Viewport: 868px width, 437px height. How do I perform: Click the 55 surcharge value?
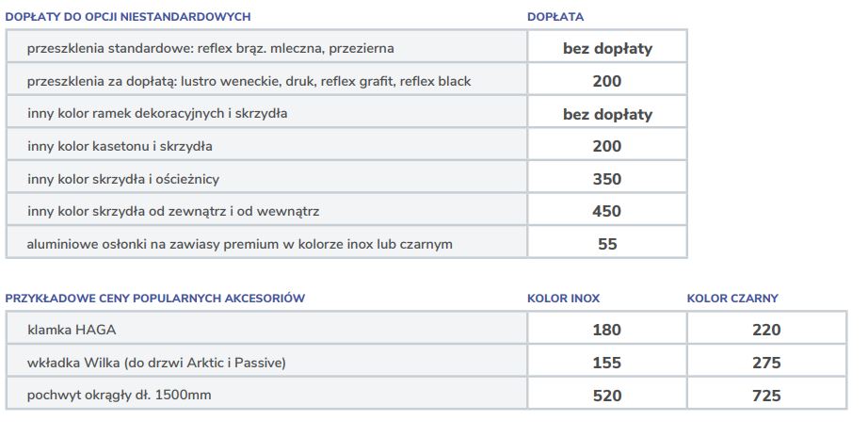coord(607,244)
